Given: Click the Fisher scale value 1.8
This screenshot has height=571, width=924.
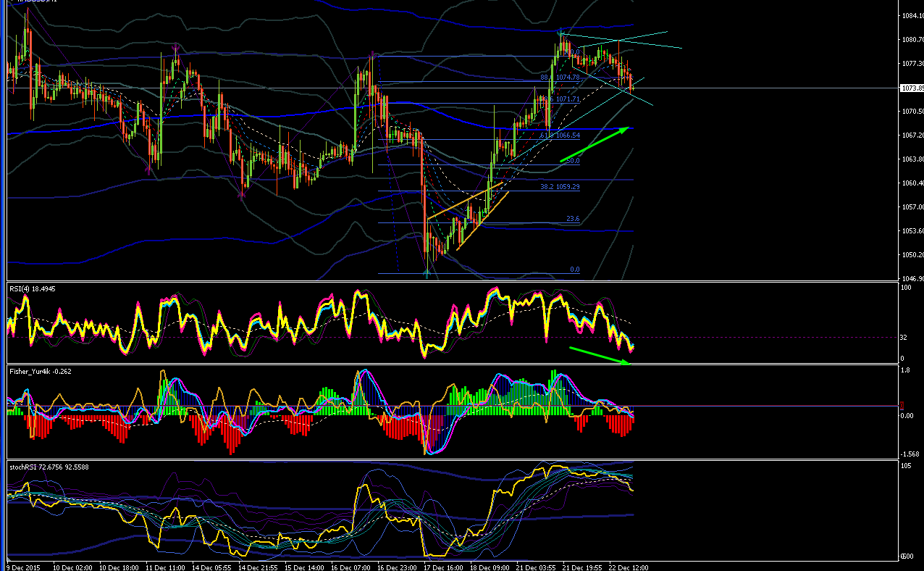Looking at the screenshot, I should point(906,370).
